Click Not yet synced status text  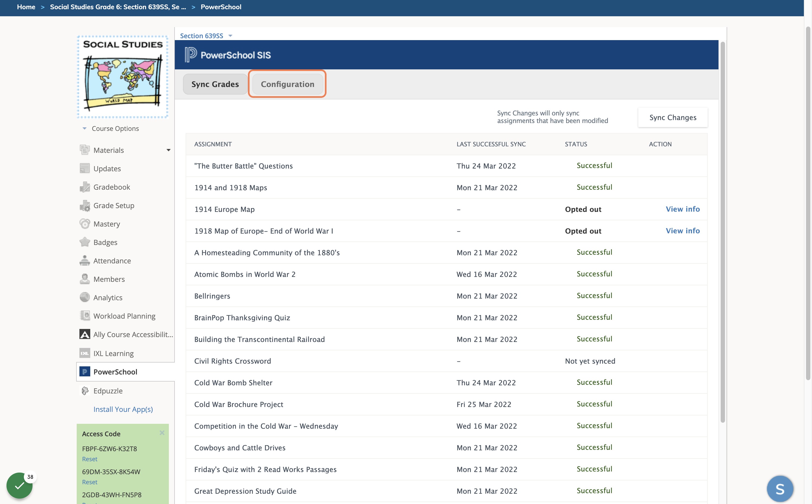590,361
